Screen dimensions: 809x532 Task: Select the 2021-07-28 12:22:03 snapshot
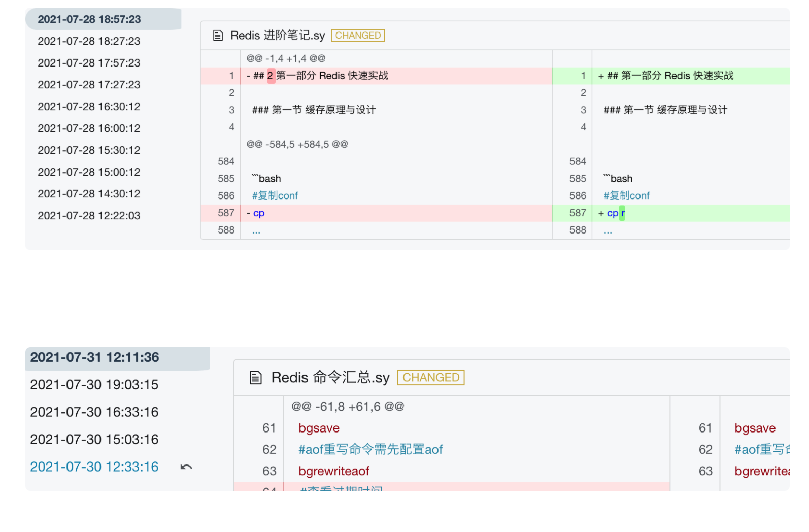click(89, 216)
